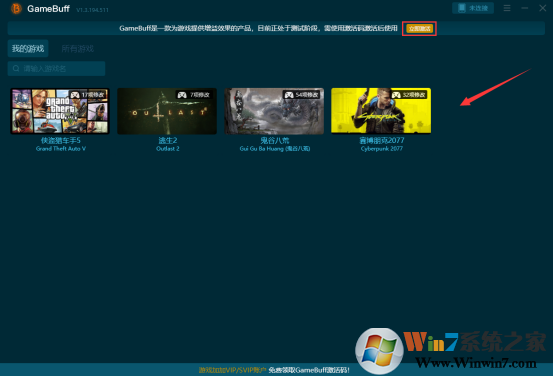Click gamepad icon on Cyberpunk 2077 card
This screenshot has width=553, height=377.
tap(396, 95)
